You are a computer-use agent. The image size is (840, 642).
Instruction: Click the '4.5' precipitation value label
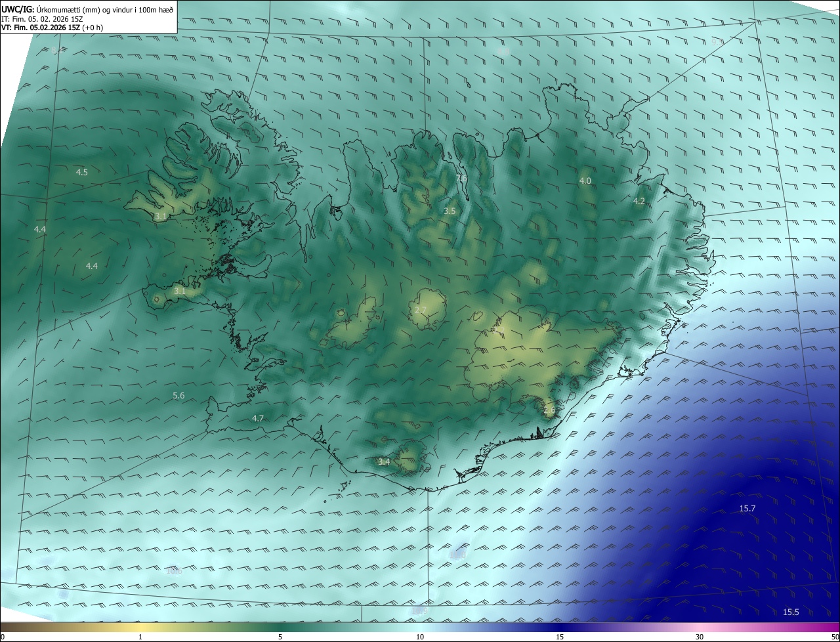coord(82,173)
